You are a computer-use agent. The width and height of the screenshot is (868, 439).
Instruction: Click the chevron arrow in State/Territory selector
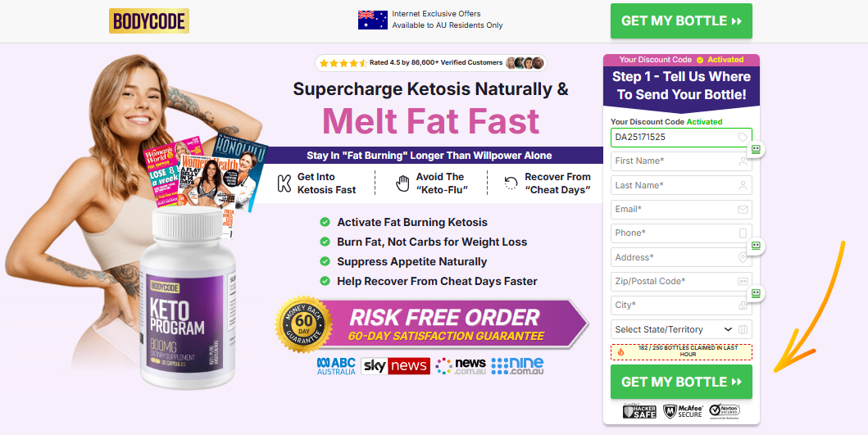(729, 329)
